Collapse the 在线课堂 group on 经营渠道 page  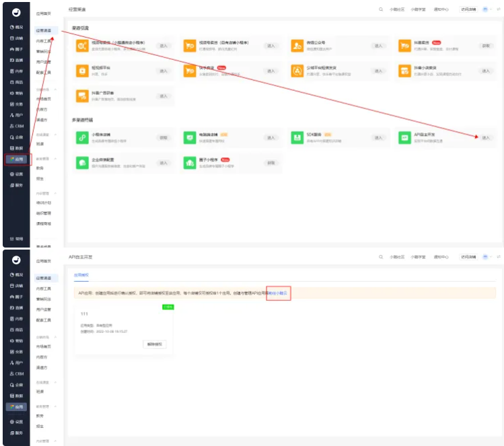tap(55, 135)
